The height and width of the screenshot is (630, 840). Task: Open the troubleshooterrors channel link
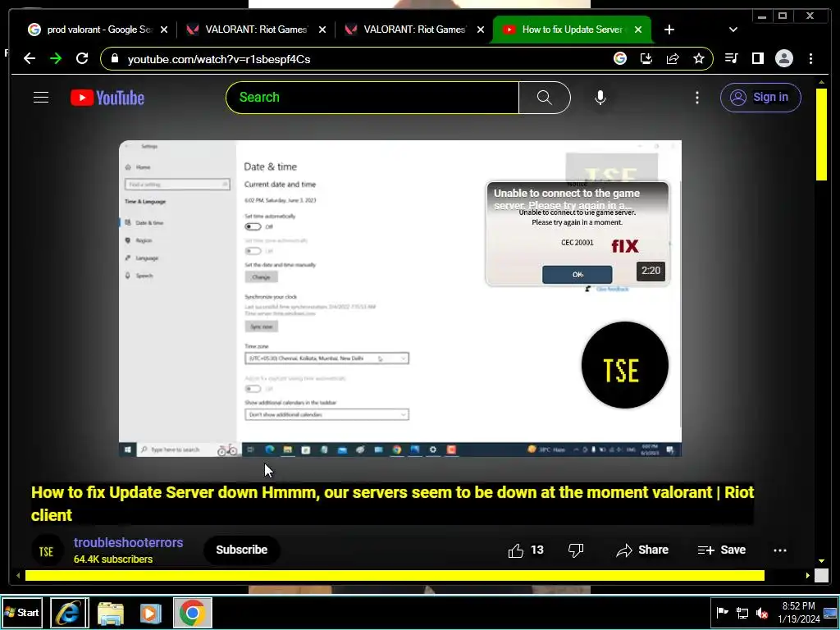[x=129, y=543]
